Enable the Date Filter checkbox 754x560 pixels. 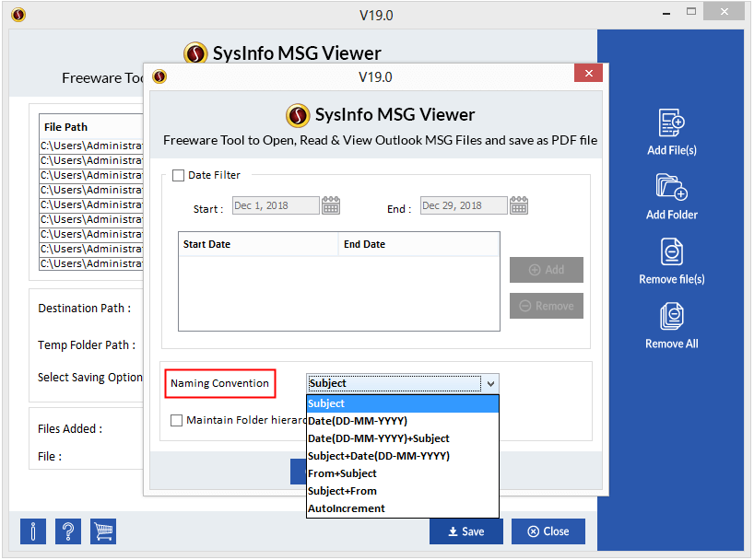[179, 175]
